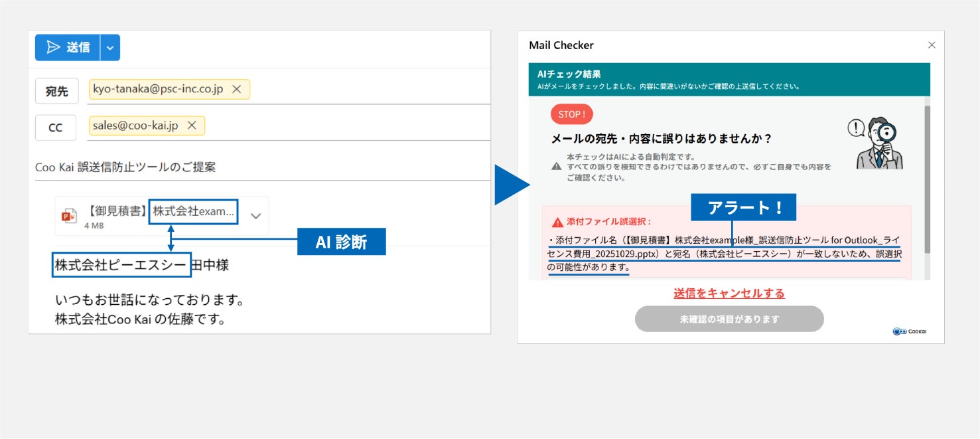Click the 送信 send button
980x439 pixels.
tap(68, 48)
